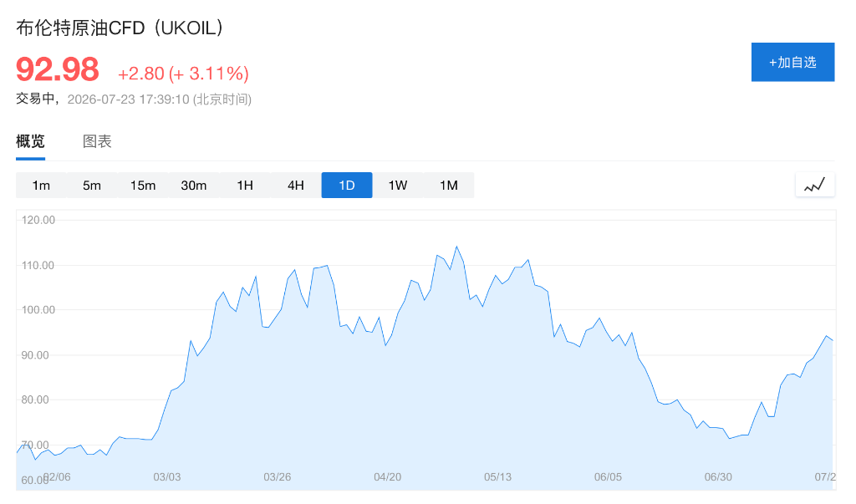Click the +2.80 (+3.11%) change value
The height and width of the screenshot is (504, 856).
(183, 74)
